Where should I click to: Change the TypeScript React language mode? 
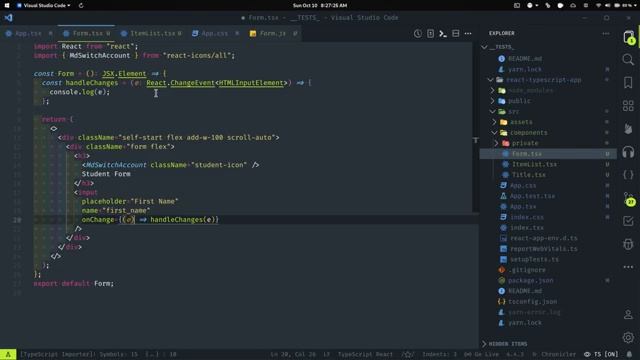pos(365,354)
